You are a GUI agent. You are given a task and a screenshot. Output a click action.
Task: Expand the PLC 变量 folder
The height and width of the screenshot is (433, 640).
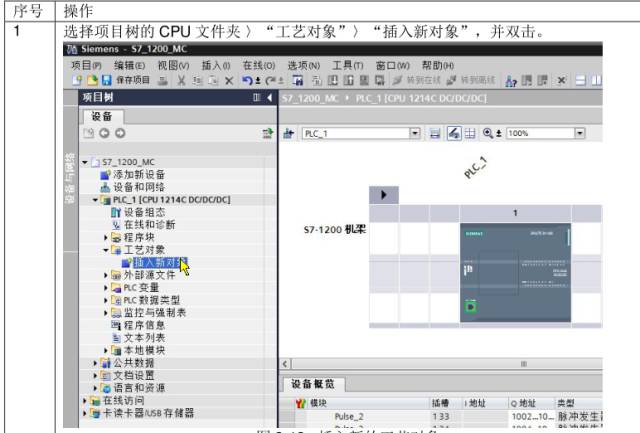(x=106, y=288)
